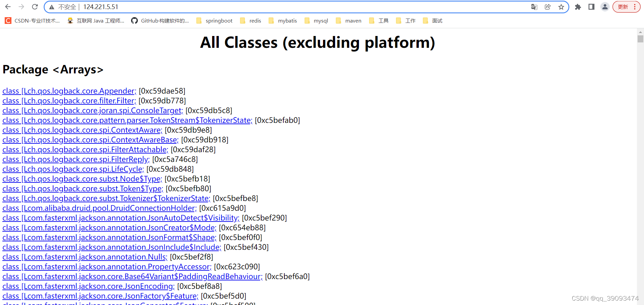Open the CSDN bookmark
The height and width of the screenshot is (305, 644).
(x=32, y=21)
